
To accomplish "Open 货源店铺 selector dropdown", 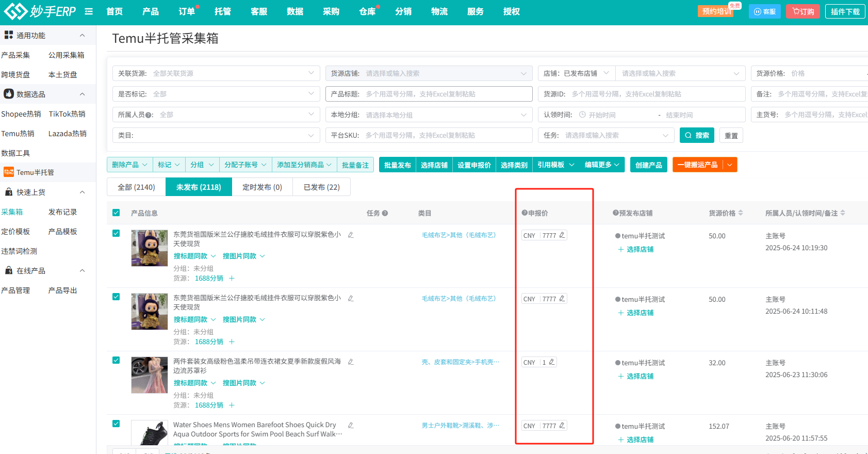I will [x=429, y=73].
